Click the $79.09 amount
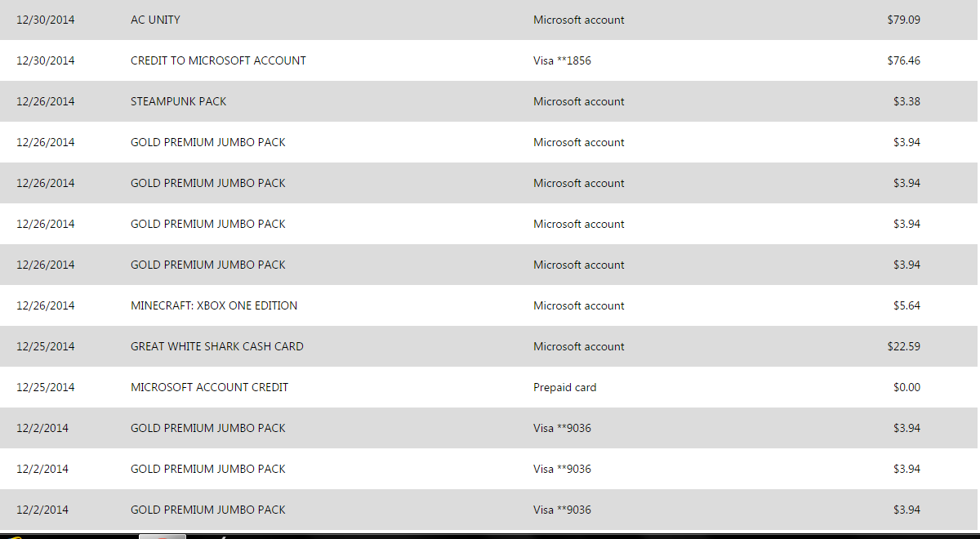This screenshot has height=539, width=980. pyautogui.click(x=903, y=20)
